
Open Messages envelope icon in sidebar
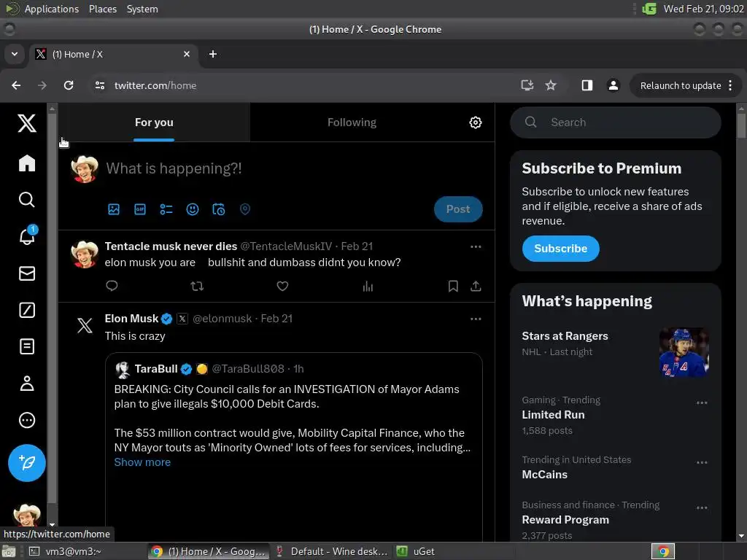tap(27, 273)
